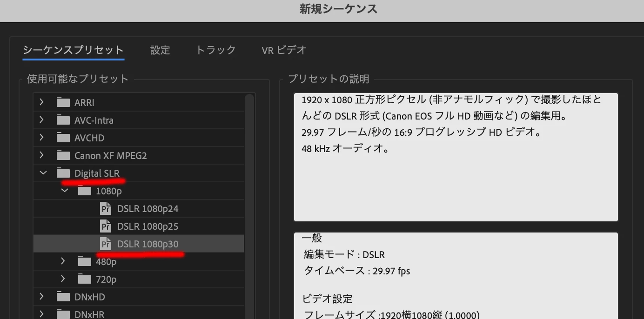Image resolution: width=644 pixels, height=319 pixels.
Task: Click the 29.97 フレーム/秒 description line
Action: (x=421, y=133)
